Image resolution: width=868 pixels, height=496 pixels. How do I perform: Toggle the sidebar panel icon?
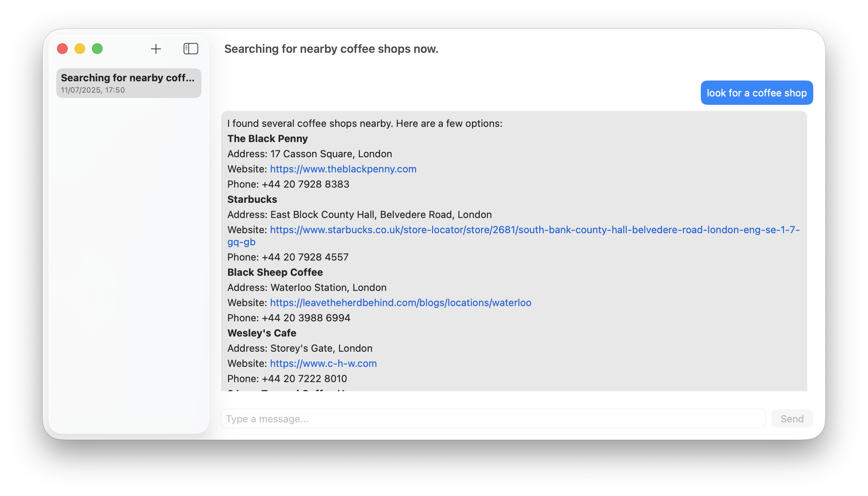(x=191, y=49)
